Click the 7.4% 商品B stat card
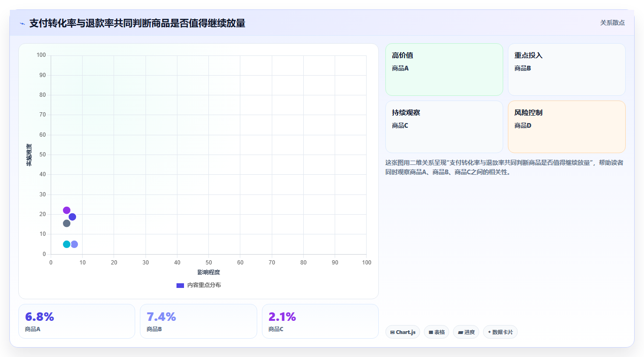This screenshot has height=357, width=644. 199,321
